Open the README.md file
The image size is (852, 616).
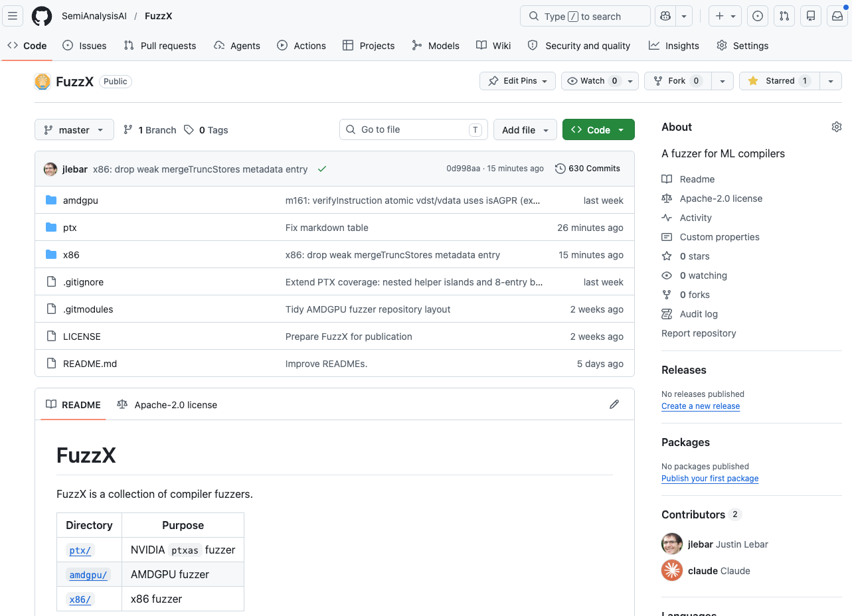coord(90,364)
